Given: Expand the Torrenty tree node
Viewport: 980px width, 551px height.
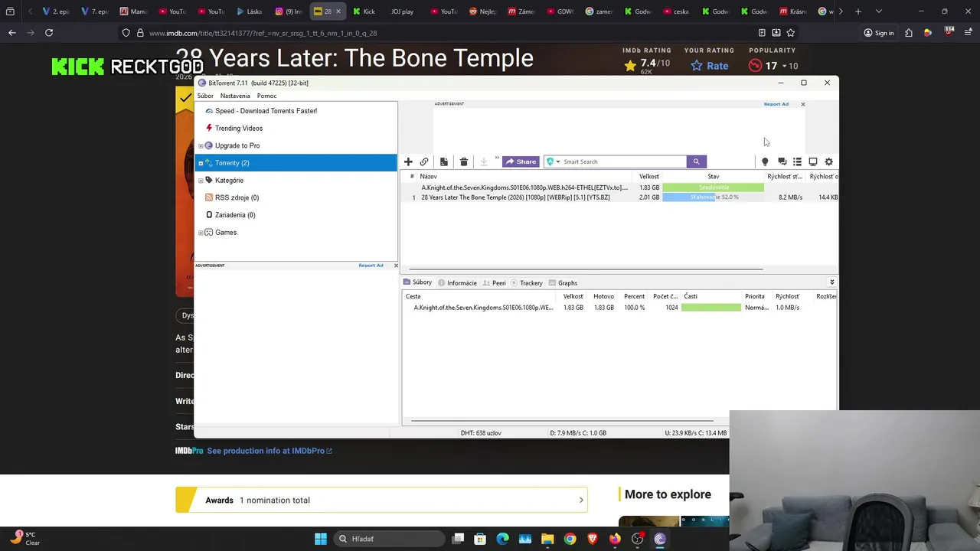Looking at the screenshot, I should tap(201, 163).
